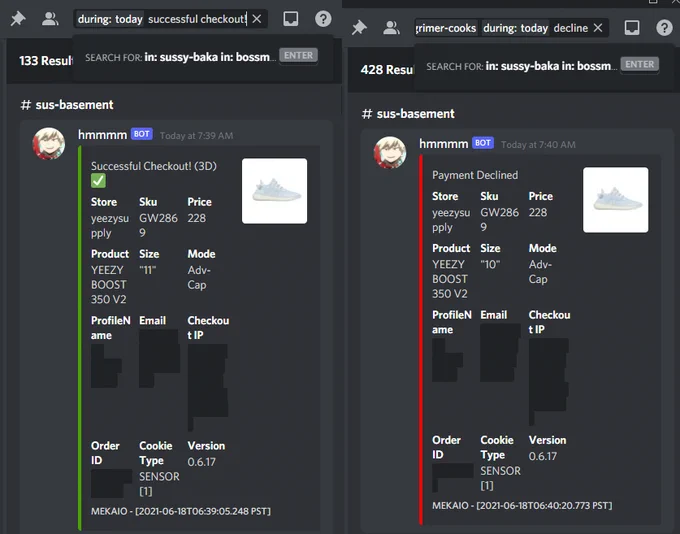The width and height of the screenshot is (680, 534).
Task: Click MEKAIO footer with 06:39:05.248 timestamp
Action: (x=181, y=511)
